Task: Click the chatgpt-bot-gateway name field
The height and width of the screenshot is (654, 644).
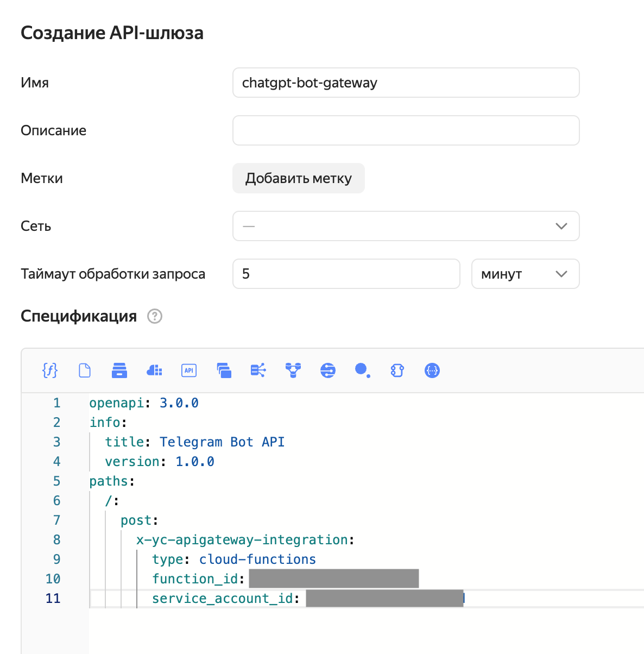Action: point(406,83)
